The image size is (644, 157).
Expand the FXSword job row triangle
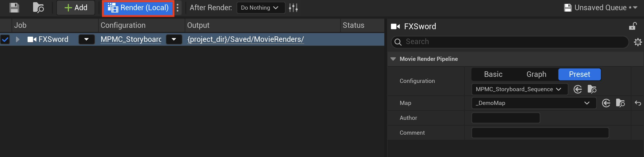point(18,39)
